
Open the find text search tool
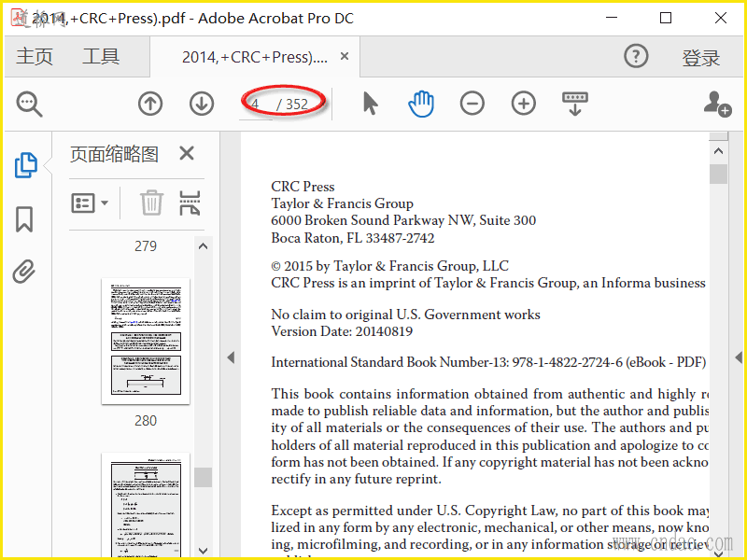tap(29, 104)
